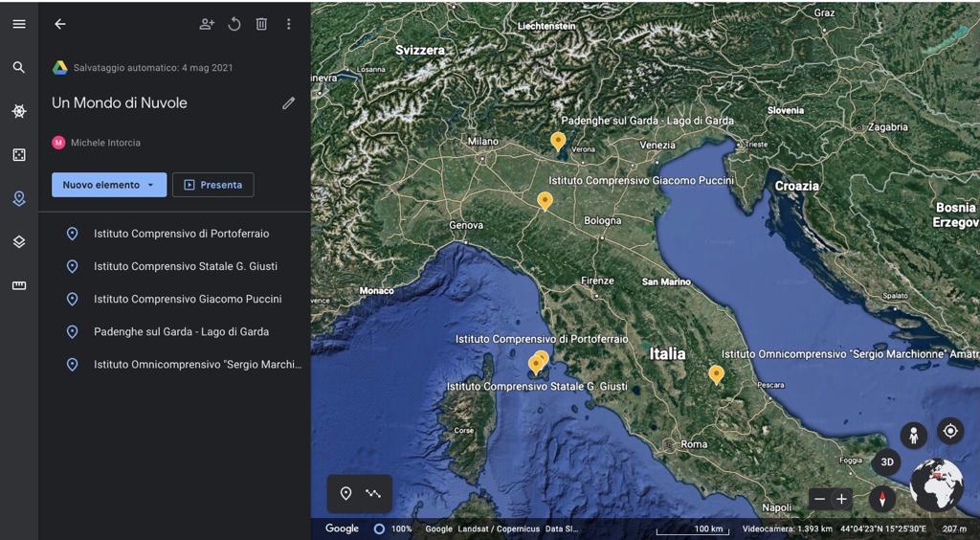This screenshot has width=980, height=540.
Task: Select Istituto Comprensivo Giacomo Puccini list item
Action: click(x=174, y=299)
